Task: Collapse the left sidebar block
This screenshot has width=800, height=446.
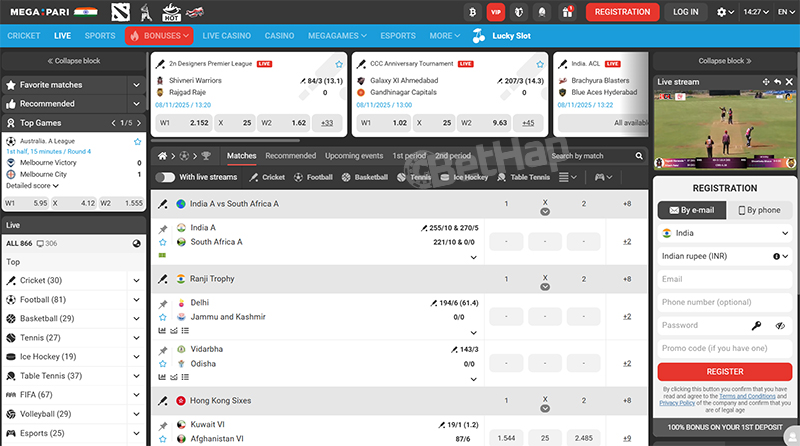Action: 73,61
